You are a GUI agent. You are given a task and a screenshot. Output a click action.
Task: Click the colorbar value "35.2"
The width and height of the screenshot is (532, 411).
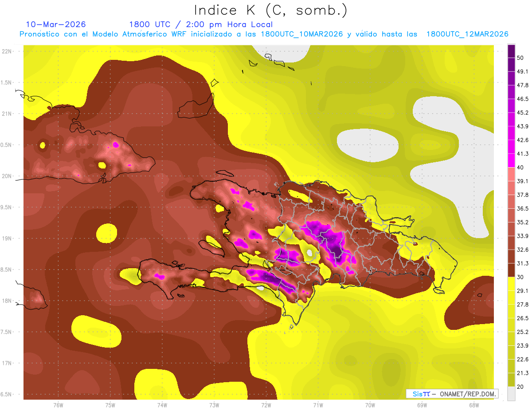point(522,222)
